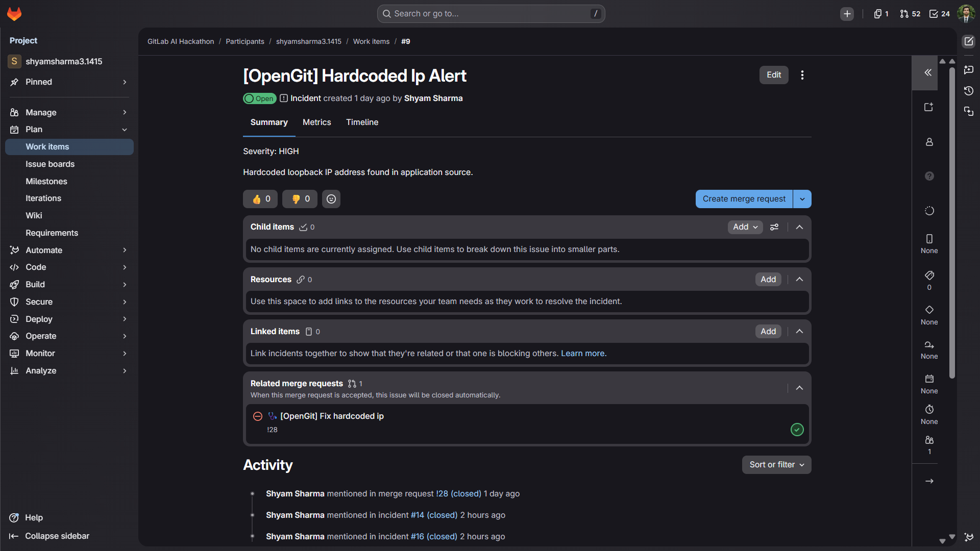Click the create new plus icon
Screen dimensions: 980x551
click(847, 14)
